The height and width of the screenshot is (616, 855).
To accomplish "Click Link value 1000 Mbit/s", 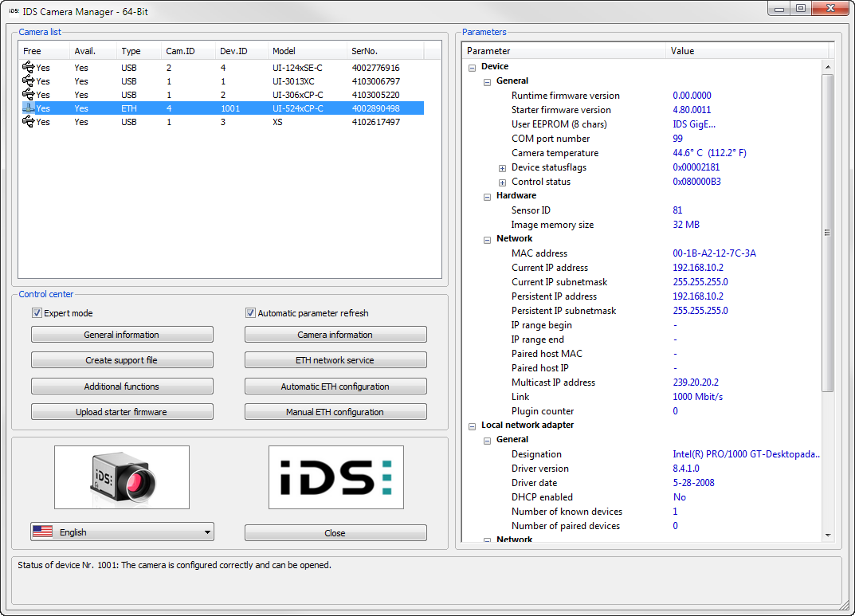I will [697, 397].
